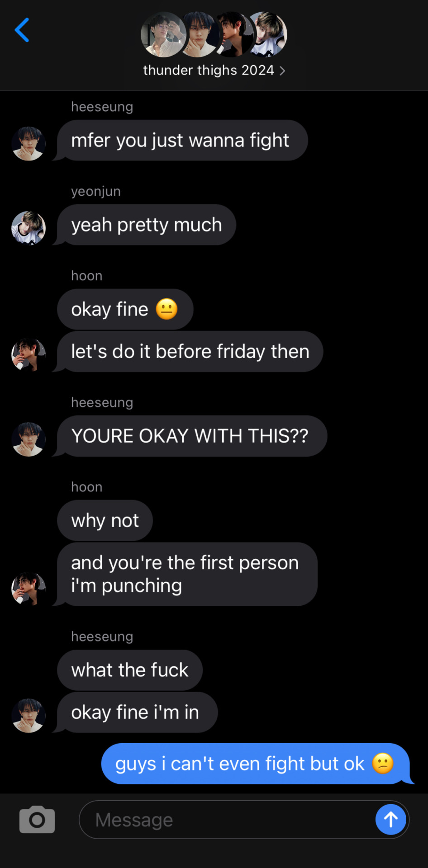
Task: Tap heeseung's avatar beside 'mfer you just wanna fight'
Action: point(29,144)
